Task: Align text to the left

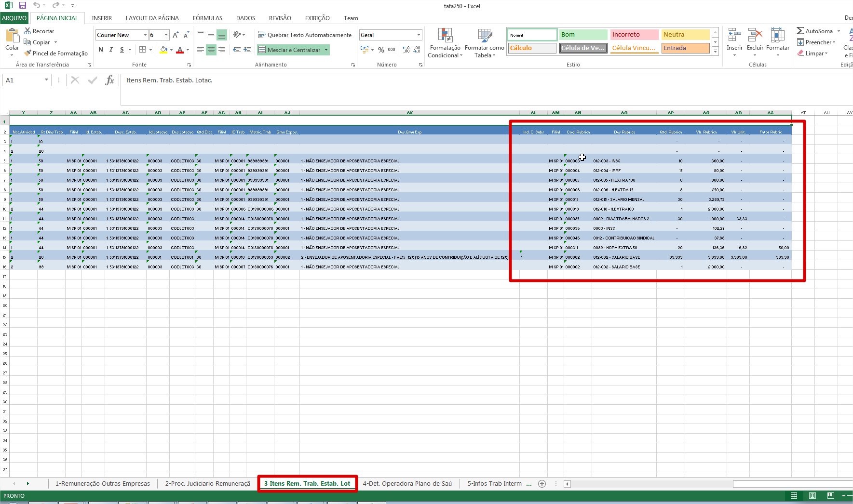Action: click(201, 50)
